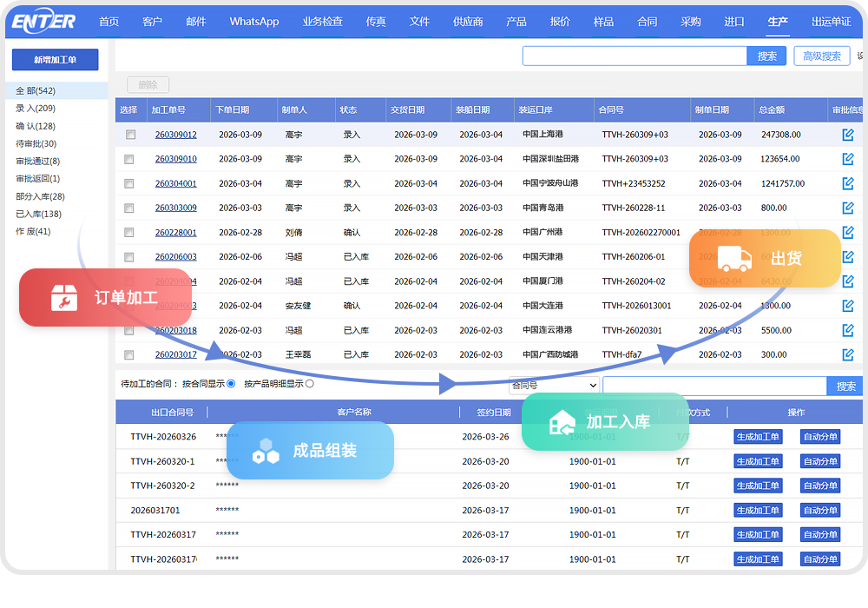This screenshot has height=608, width=868.
Task: Select 按产品明细显示 radio button
Action: point(310,384)
